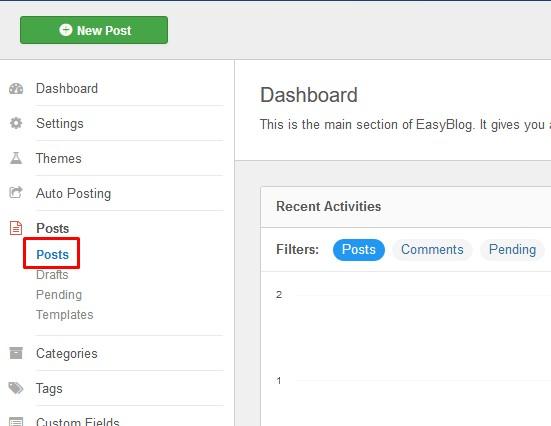Go to Settings in the sidebar

[x=60, y=123]
